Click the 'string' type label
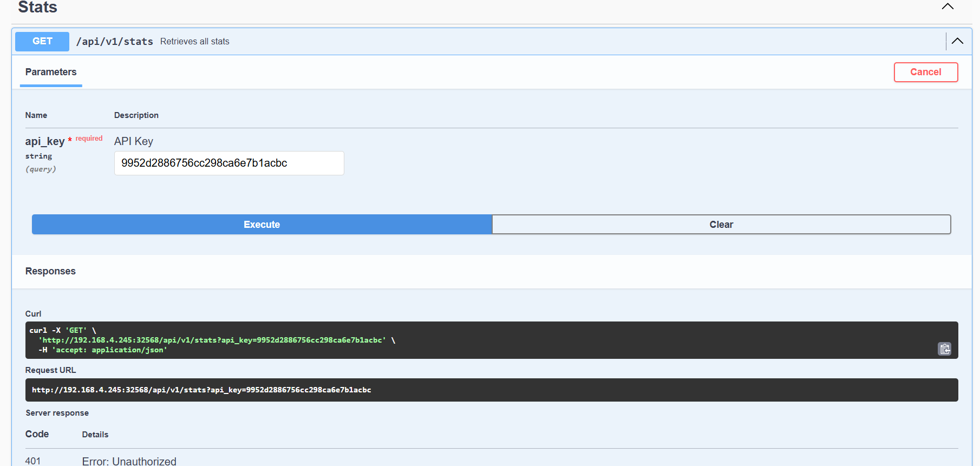Screen dimensions: 980x466 (x=39, y=156)
